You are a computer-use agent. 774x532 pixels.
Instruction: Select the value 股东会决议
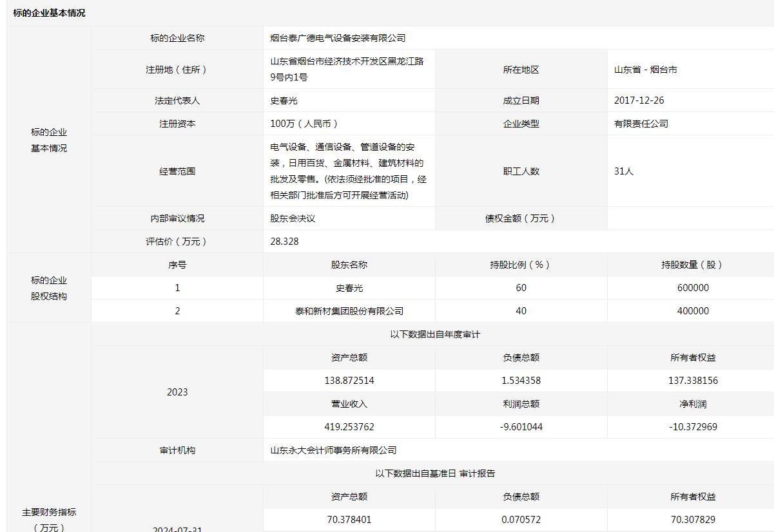(293, 218)
